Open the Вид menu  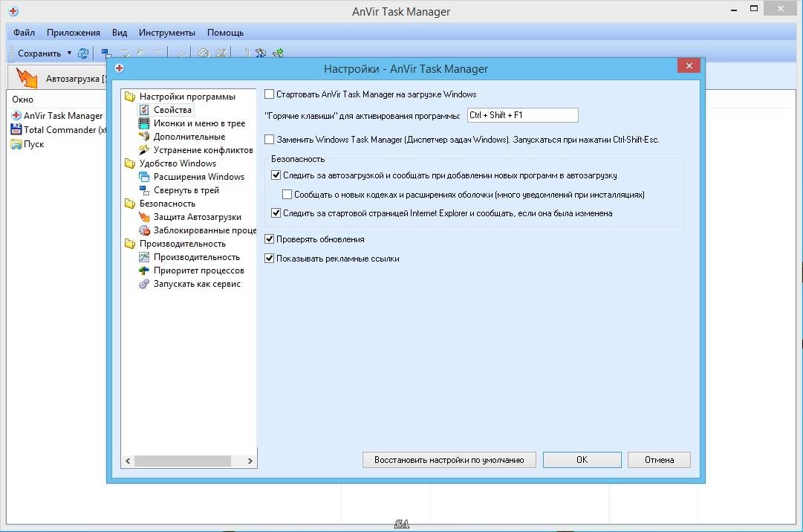120,32
